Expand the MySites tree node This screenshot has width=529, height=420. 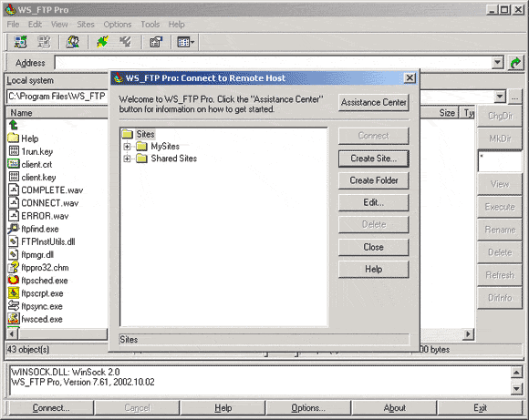click(127, 147)
